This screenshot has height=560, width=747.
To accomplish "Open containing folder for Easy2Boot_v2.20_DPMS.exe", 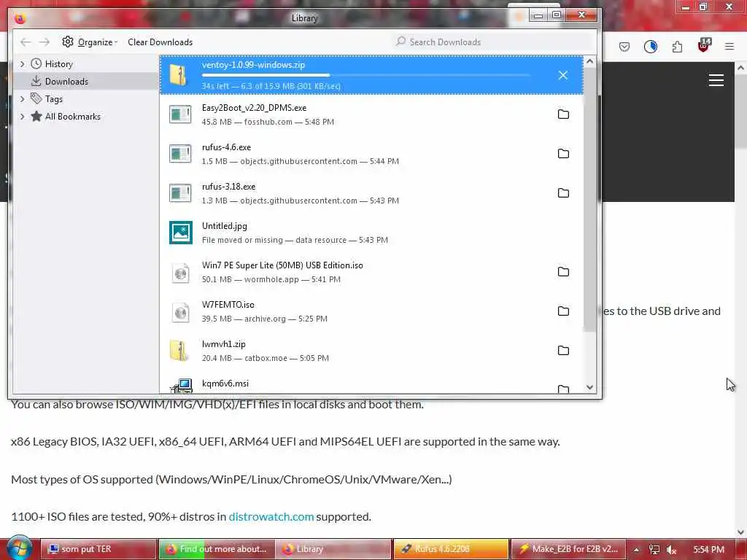I will (x=563, y=114).
